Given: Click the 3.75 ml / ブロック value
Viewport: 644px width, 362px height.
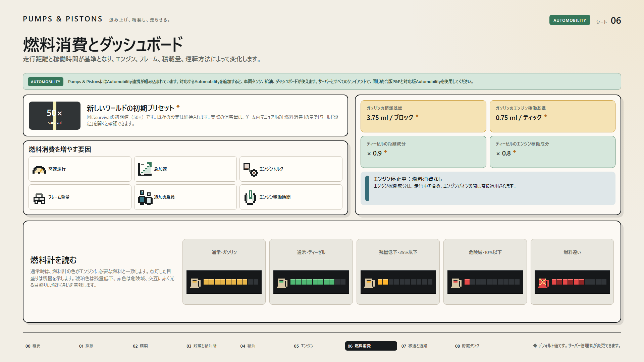Looking at the screenshot, I should 390,118.
